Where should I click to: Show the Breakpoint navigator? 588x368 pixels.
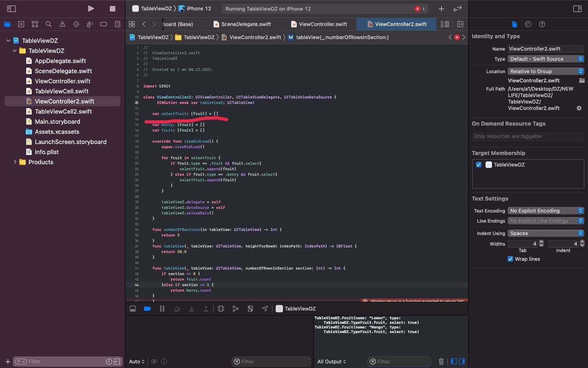(x=104, y=24)
